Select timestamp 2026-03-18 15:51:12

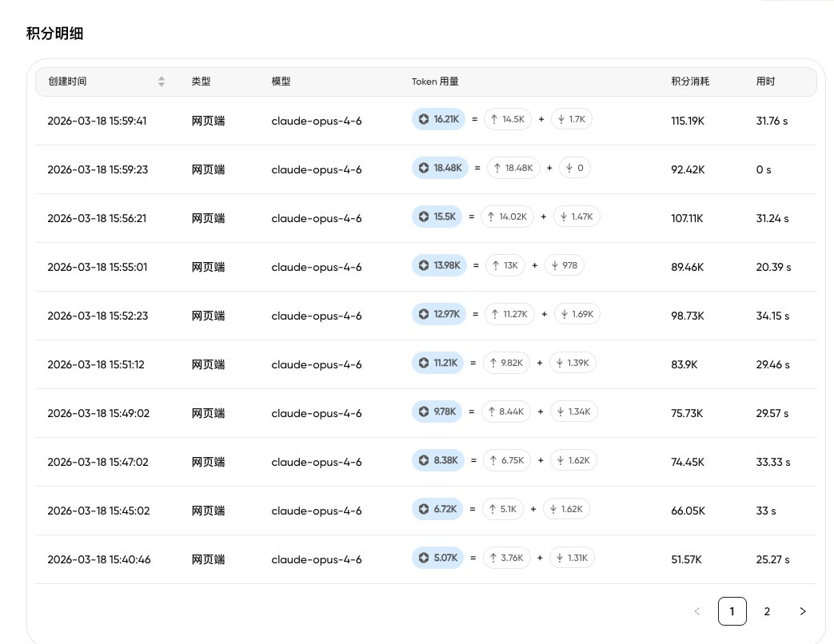click(x=96, y=364)
